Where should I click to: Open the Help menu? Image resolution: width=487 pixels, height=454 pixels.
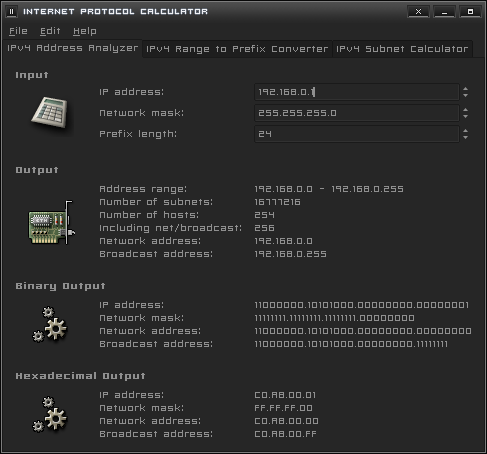pos(85,31)
